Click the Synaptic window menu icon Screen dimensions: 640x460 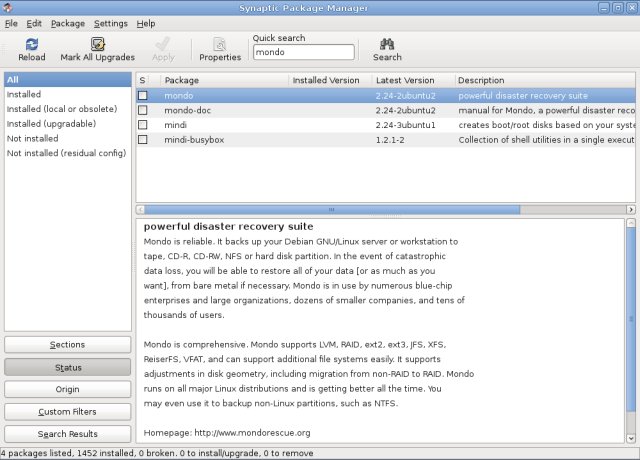tap(9, 7)
